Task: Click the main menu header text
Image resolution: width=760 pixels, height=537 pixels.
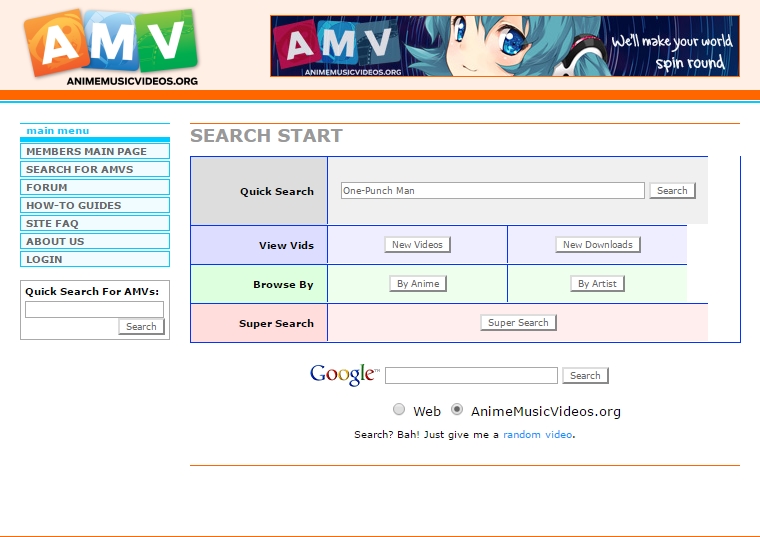Action: [58, 131]
